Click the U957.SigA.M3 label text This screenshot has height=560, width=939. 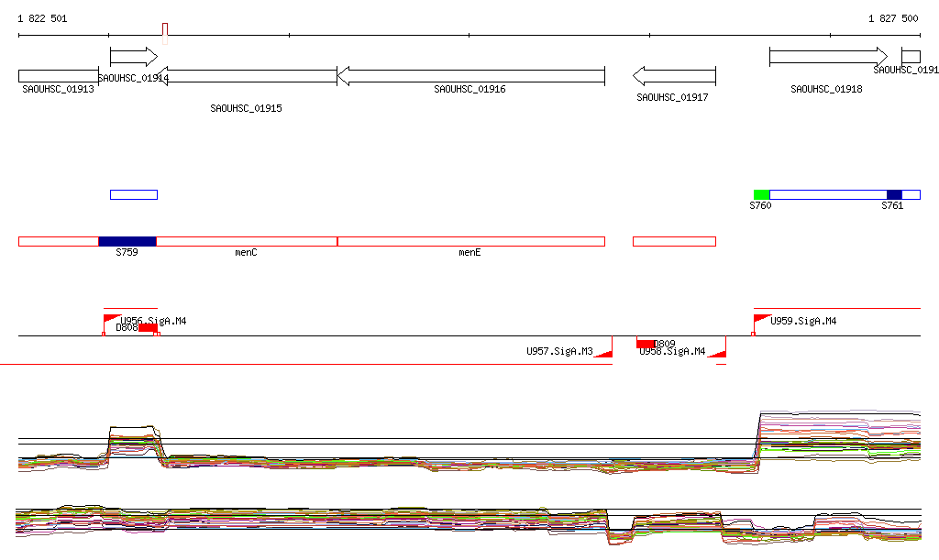[560, 351]
